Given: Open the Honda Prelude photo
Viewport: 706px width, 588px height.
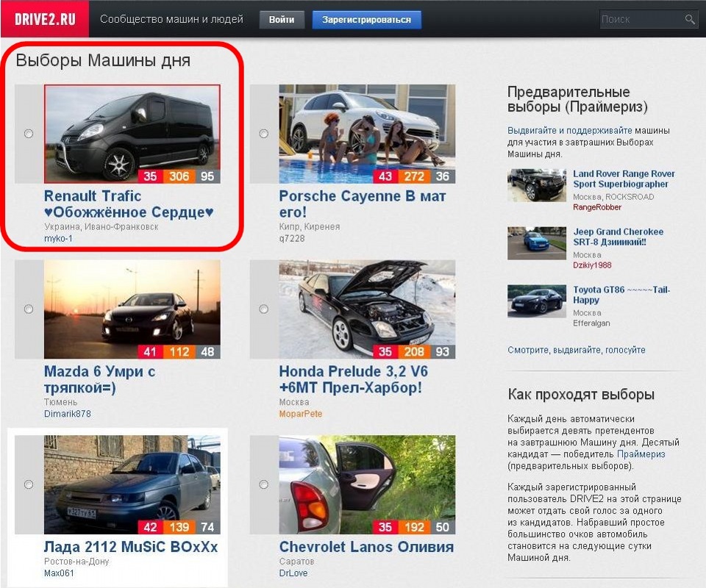Looking at the screenshot, I should coord(367,309).
